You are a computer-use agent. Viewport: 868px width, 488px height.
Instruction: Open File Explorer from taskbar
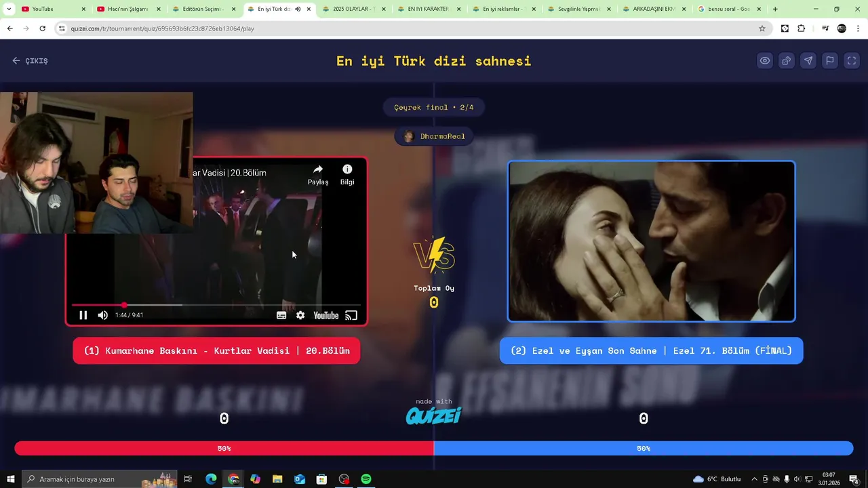(x=277, y=479)
